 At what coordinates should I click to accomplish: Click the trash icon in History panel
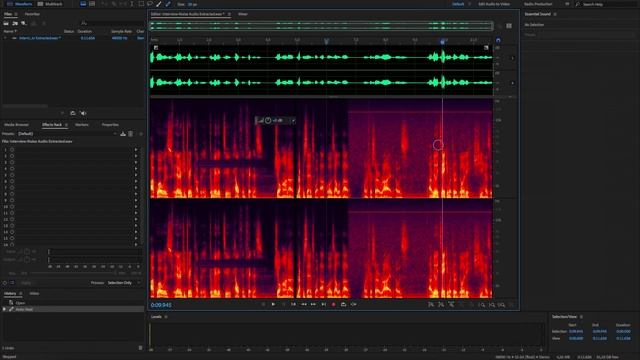[140, 348]
